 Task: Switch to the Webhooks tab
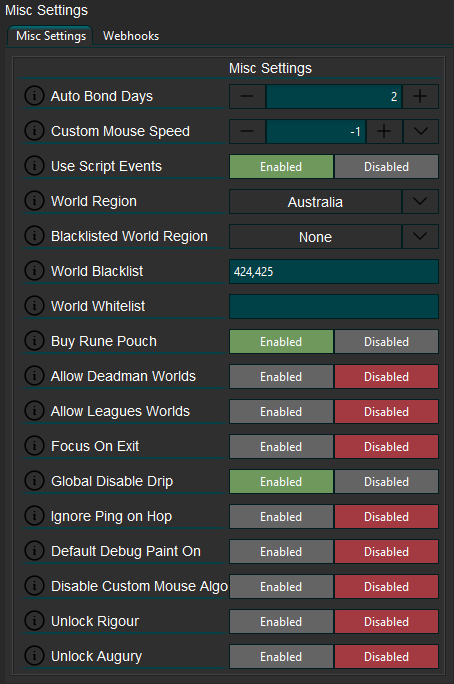(x=131, y=36)
